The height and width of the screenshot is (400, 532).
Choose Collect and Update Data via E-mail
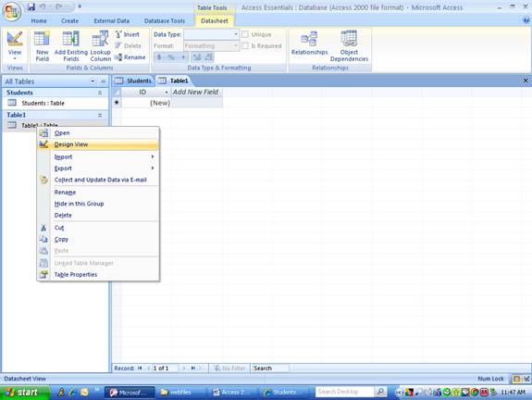pos(98,180)
